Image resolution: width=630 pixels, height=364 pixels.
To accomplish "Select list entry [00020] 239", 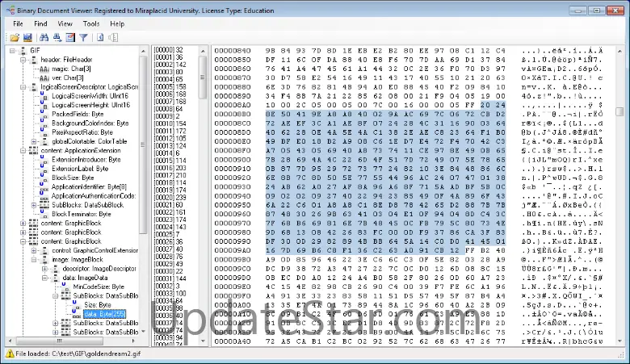I will (x=170, y=198).
